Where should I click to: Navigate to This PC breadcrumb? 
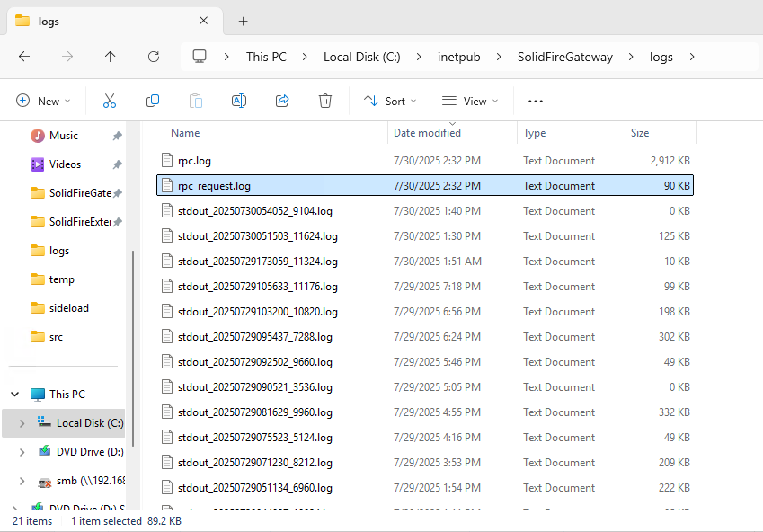[266, 57]
